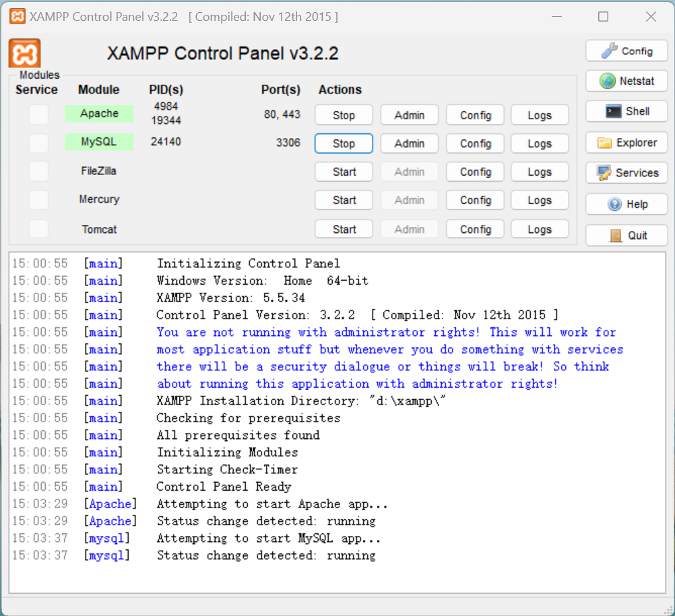Click Apache PID 19344
Image resolution: width=675 pixels, height=616 pixels.
[166, 121]
